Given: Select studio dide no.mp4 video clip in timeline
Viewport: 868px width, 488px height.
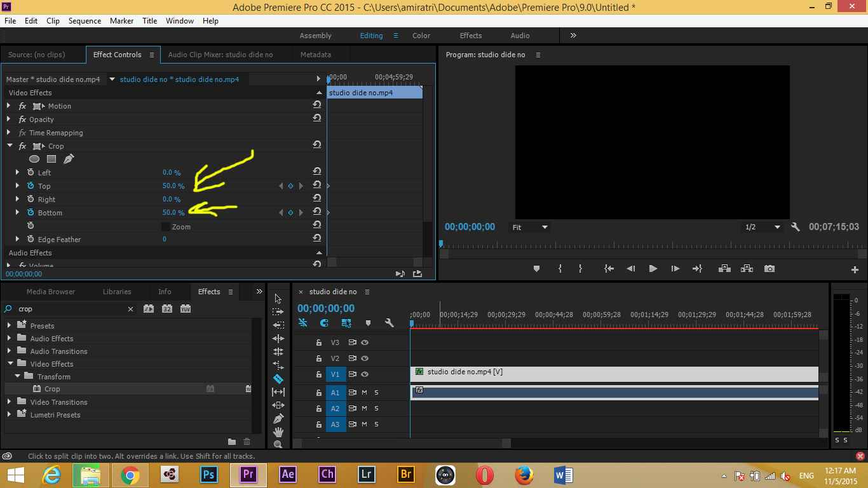Looking at the screenshot, I should [x=614, y=374].
